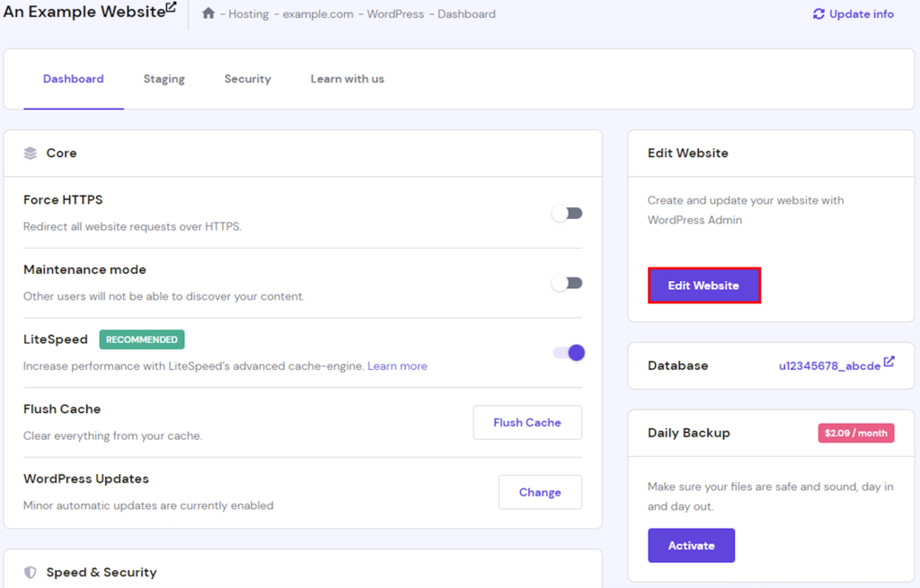Select the Dashboard tab
920x588 pixels.
pos(74,79)
